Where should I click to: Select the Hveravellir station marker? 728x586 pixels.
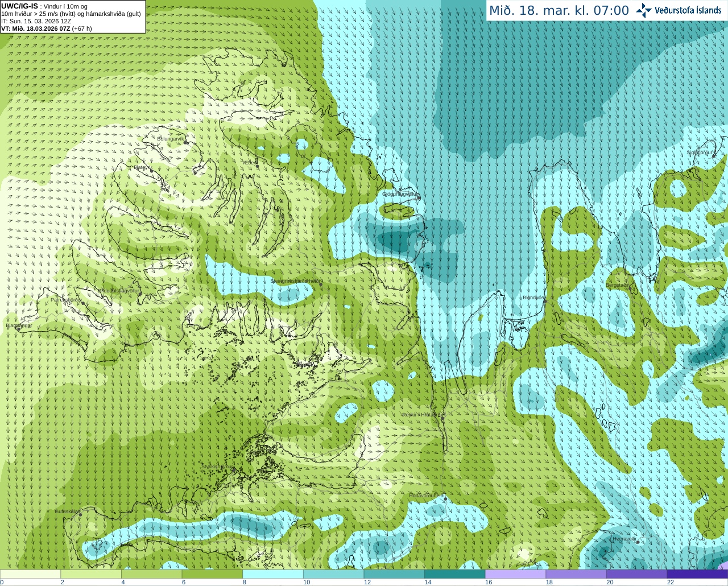point(638,542)
